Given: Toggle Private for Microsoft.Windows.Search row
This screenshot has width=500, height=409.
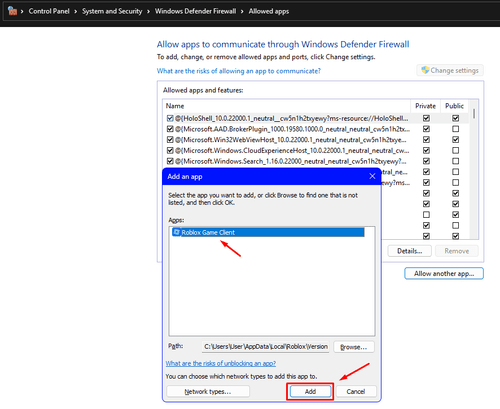Looking at the screenshot, I should coord(426,161).
